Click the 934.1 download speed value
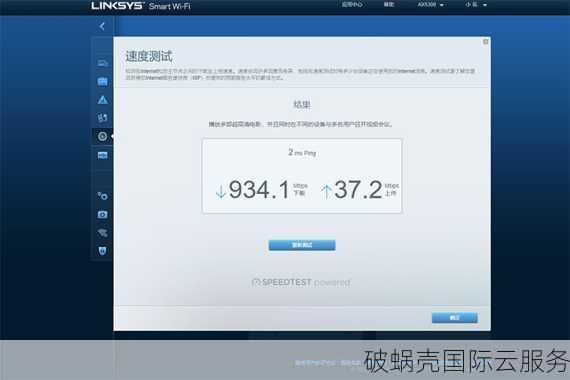 click(x=259, y=190)
